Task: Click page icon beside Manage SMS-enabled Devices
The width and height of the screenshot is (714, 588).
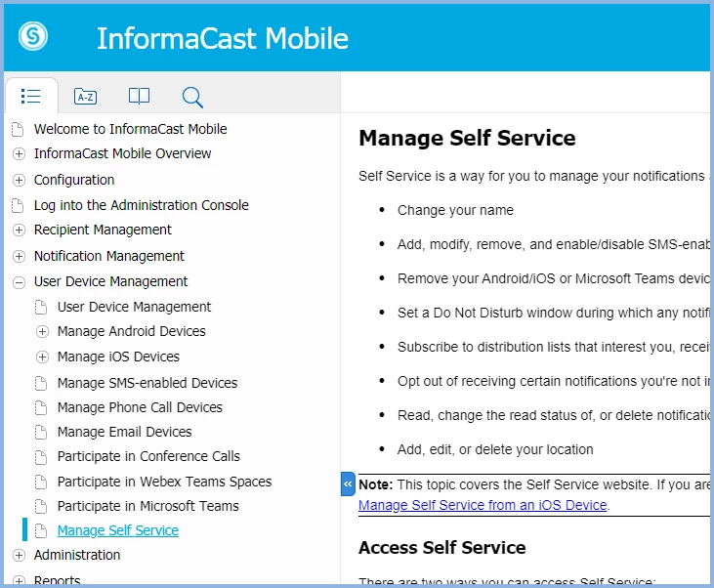Action: click(41, 383)
